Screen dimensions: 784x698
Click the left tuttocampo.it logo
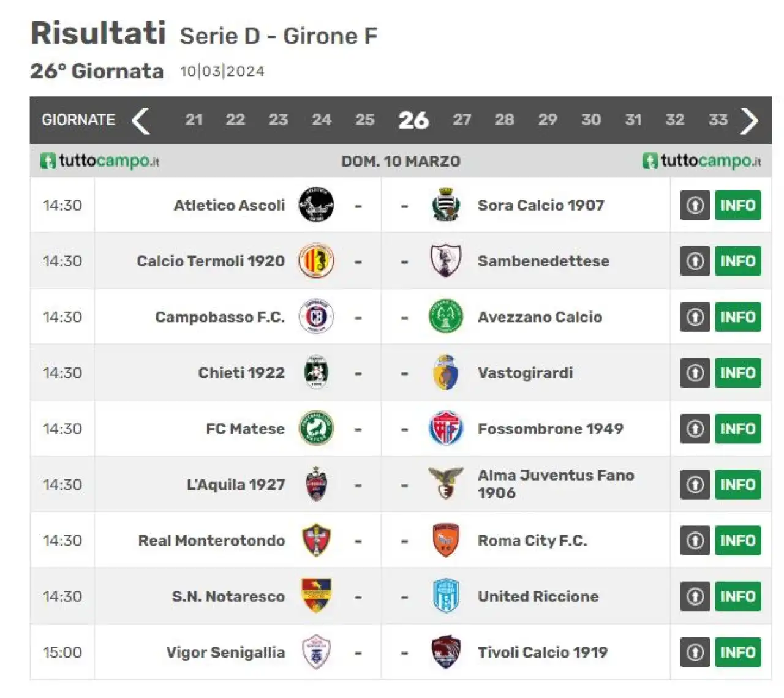100,161
